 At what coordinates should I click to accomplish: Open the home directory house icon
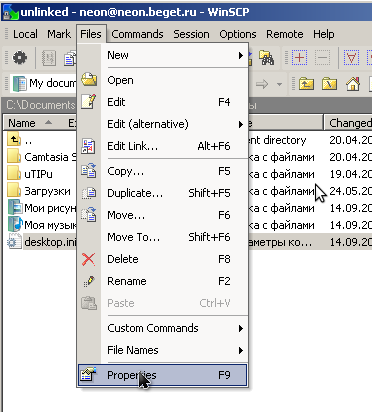353,84
